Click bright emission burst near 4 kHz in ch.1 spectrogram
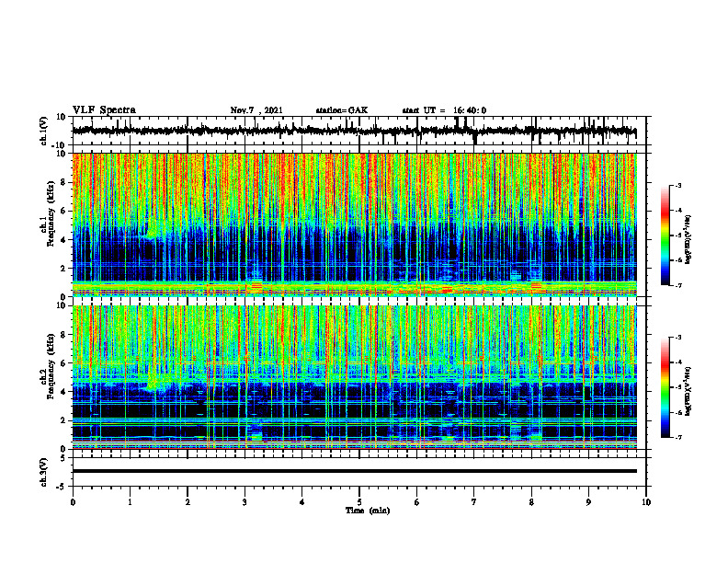The height and width of the screenshot is (563, 728). click(152, 229)
